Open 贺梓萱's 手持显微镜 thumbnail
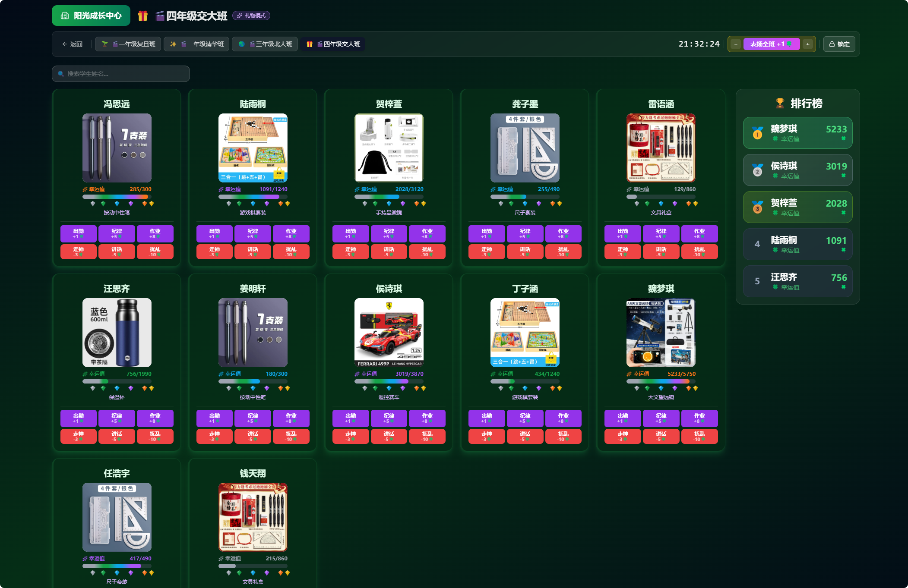Screen dimensions: 908x588 389,148
